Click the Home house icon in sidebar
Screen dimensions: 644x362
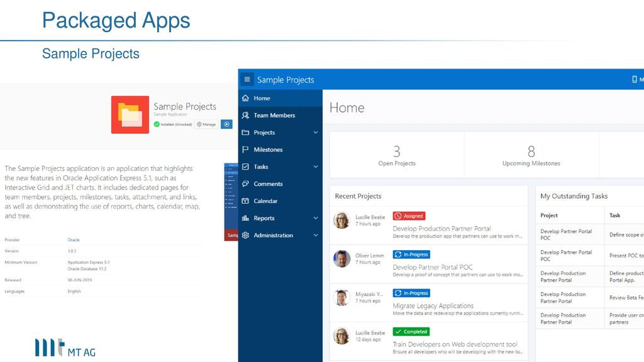pos(246,98)
